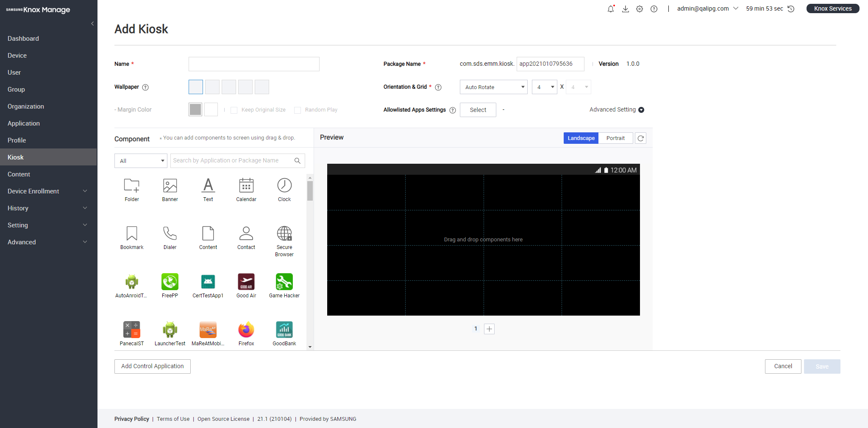Open the component filter All dropdown
The width and height of the screenshot is (868, 428).
click(141, 161)
